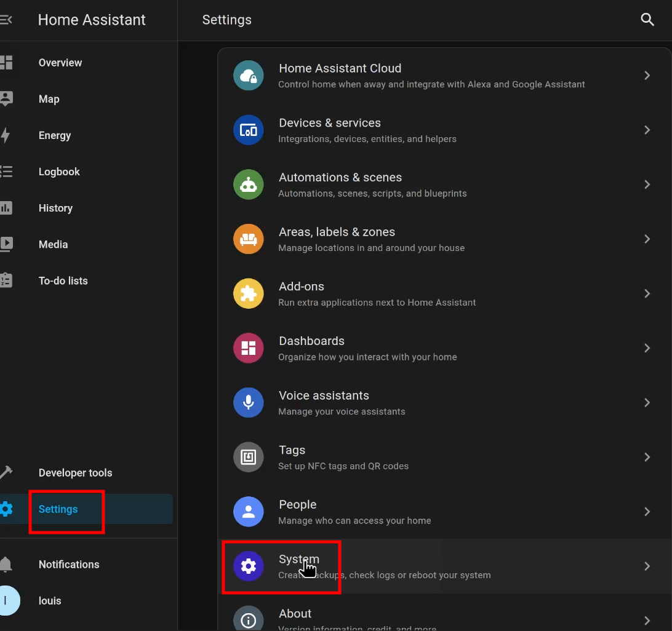
Task: Open Media in the sidebar
Action: [x=87, y=244]
